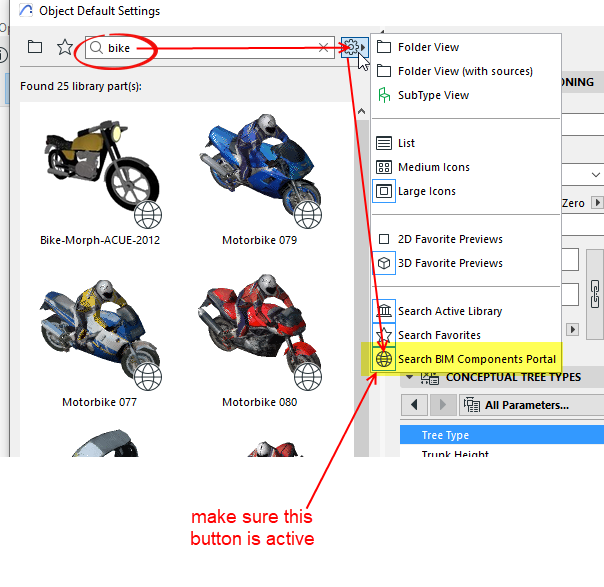Select Motorbike 077 thumbnail
Screen dimensions: 604x587
tap(100, 333)
